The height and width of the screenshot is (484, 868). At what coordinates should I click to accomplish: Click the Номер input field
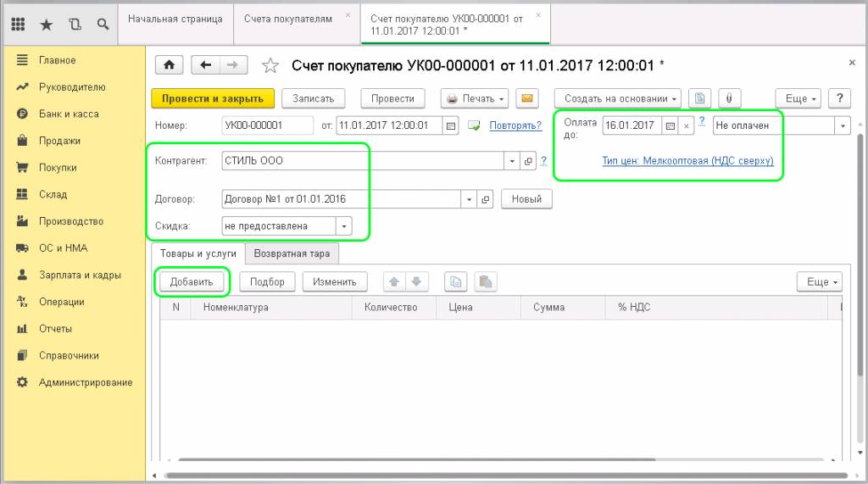point(268,125)
